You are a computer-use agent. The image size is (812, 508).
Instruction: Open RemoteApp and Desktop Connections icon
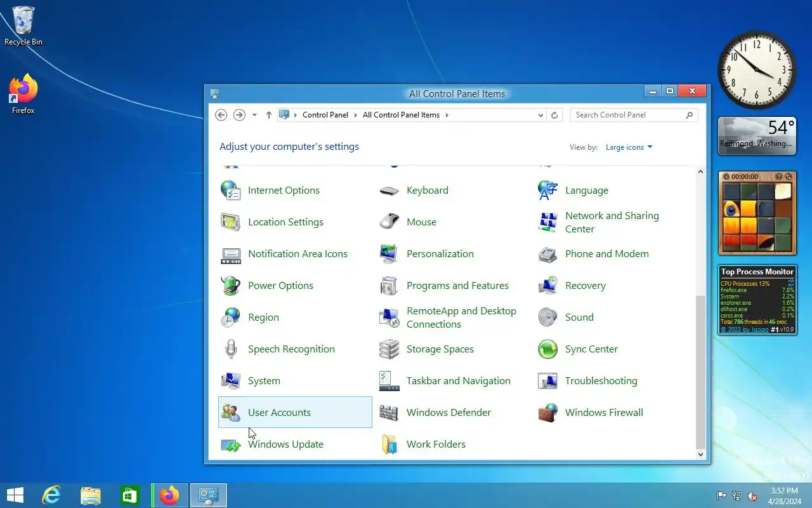click(x=389, y=317)
